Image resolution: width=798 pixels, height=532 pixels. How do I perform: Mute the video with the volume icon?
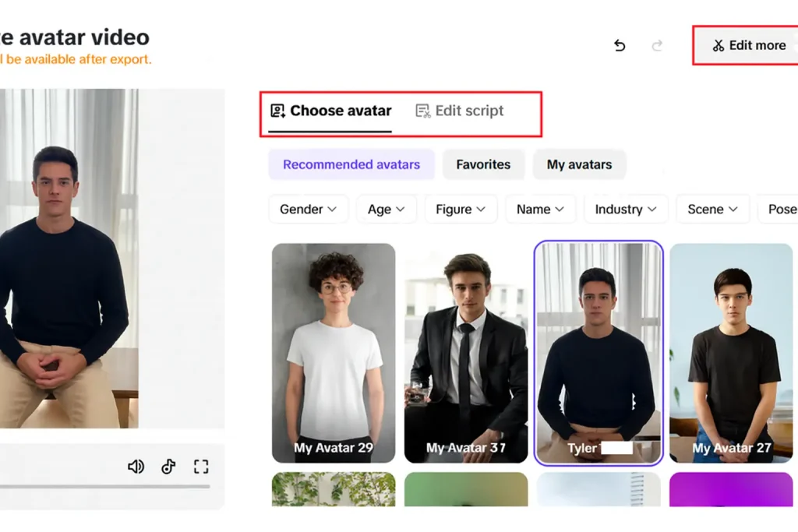(136, 467)
